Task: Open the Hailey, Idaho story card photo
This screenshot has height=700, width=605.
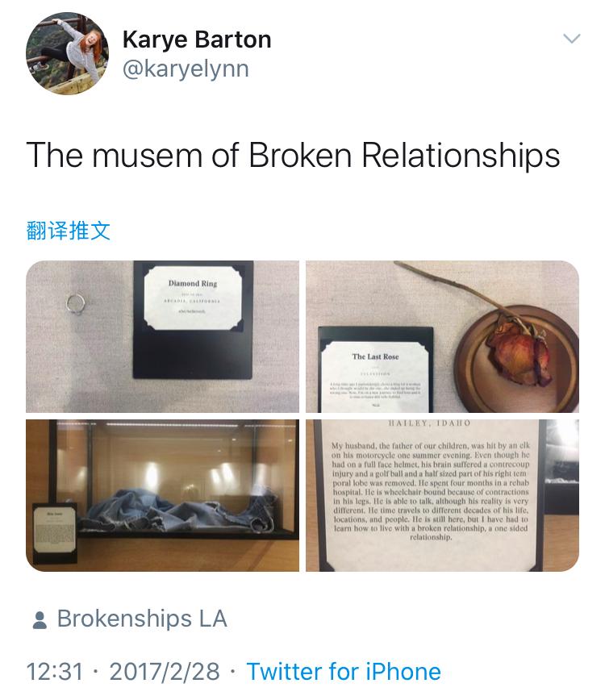Action: click(443, 495)
